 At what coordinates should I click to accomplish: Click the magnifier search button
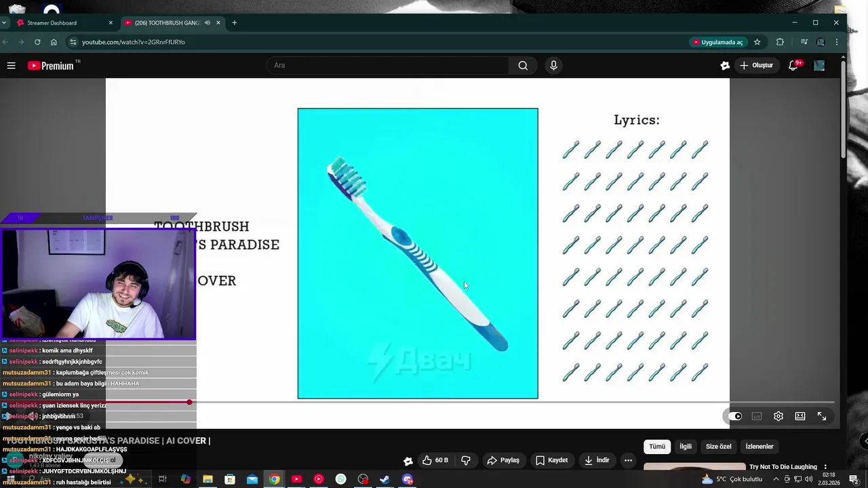[x=523, y=66]
